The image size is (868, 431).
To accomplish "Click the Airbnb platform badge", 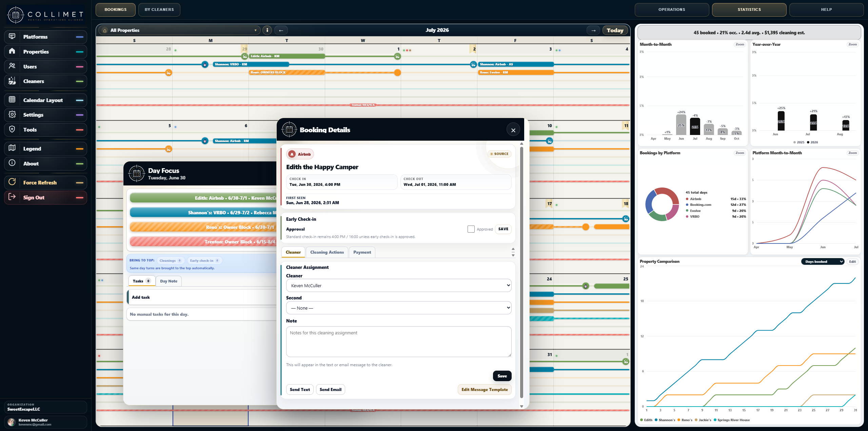I will 300,154.
